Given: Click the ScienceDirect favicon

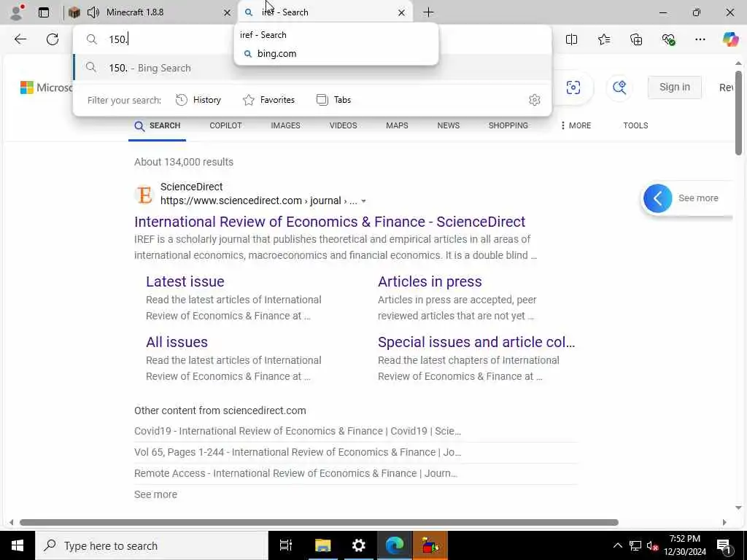Looking at the screenshot, I should coord(144,194).
